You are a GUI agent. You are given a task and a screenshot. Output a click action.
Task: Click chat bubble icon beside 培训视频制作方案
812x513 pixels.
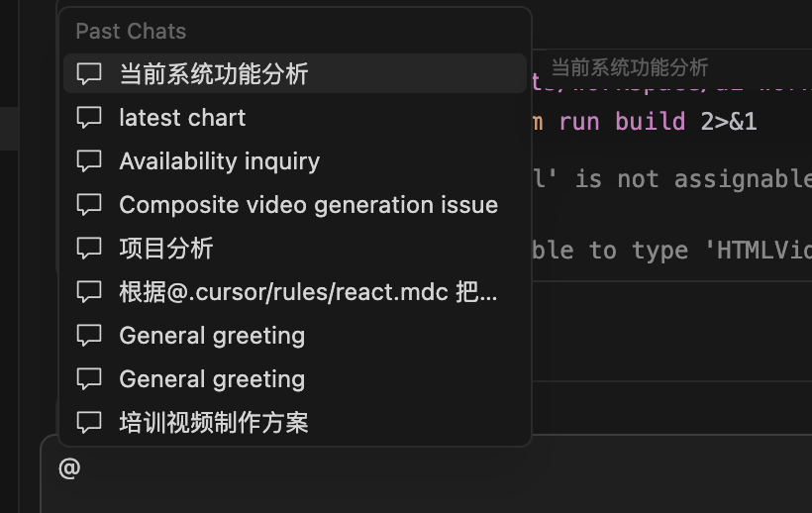89,423
